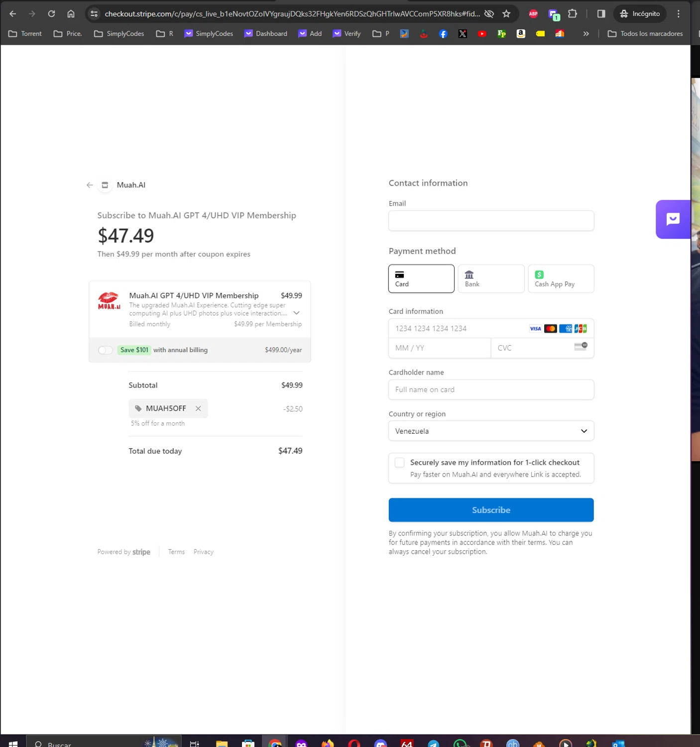Click the $499.00/year annual price

283,350
